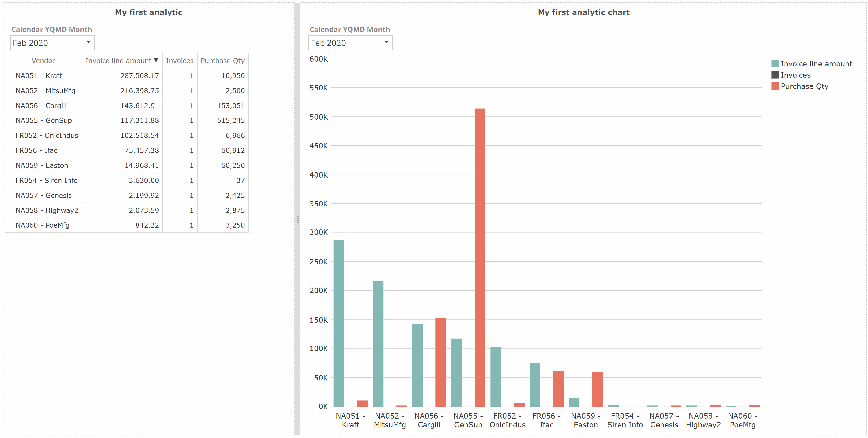
Task: Click the panel splitter drag handle
Action: click(298, 220)
